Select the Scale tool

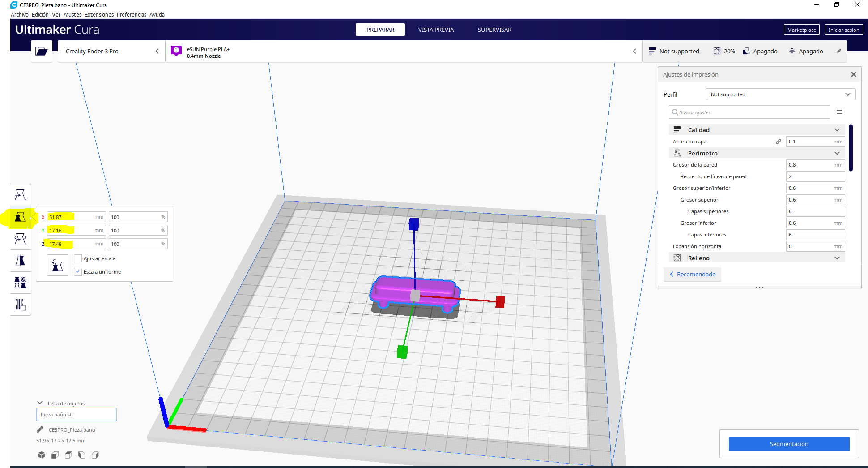pos(20,217)
